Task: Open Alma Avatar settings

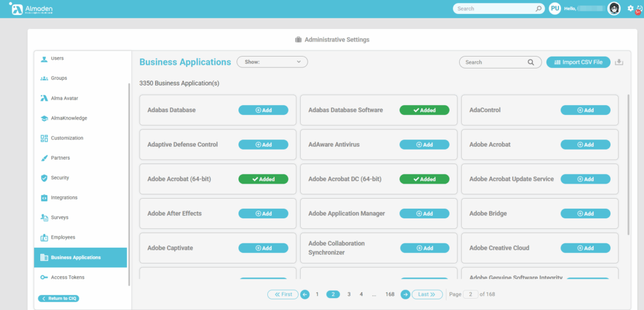Action: tap(64, 98)
